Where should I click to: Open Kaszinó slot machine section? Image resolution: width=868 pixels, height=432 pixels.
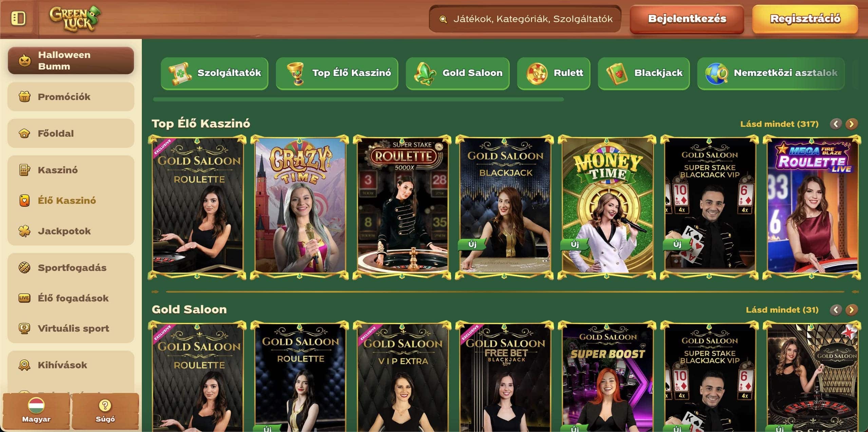point(71,170)
